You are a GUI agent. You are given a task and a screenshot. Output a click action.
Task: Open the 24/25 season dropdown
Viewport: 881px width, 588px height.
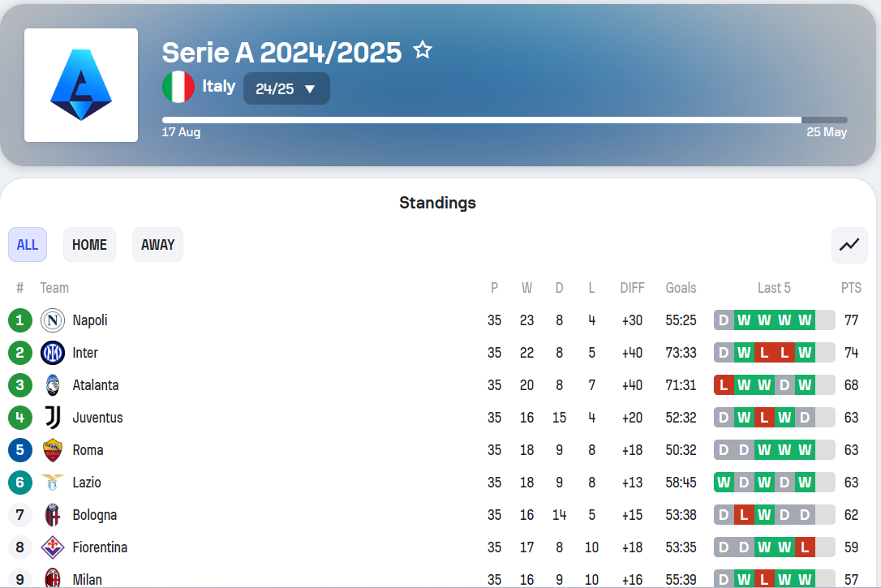[286, 88]
